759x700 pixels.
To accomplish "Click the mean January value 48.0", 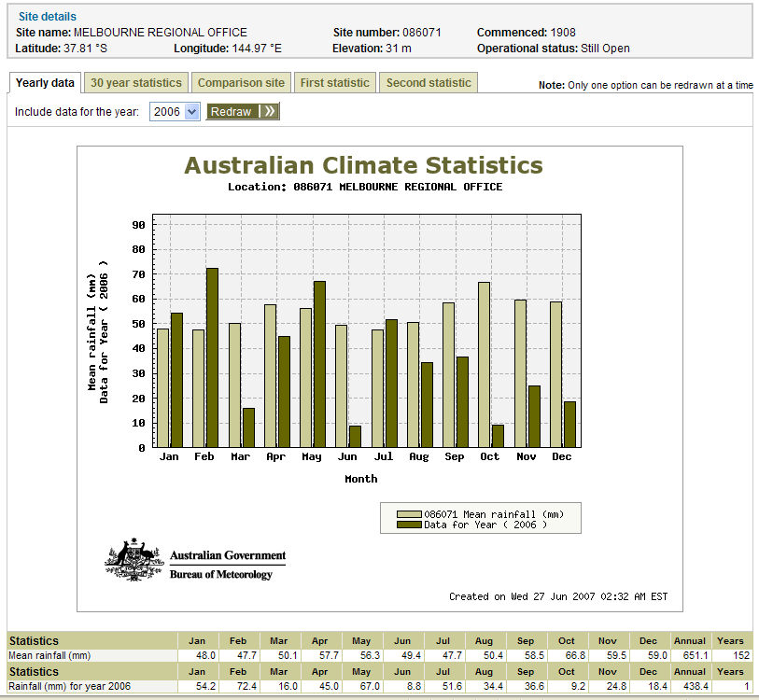I will [x=205, y=655].
